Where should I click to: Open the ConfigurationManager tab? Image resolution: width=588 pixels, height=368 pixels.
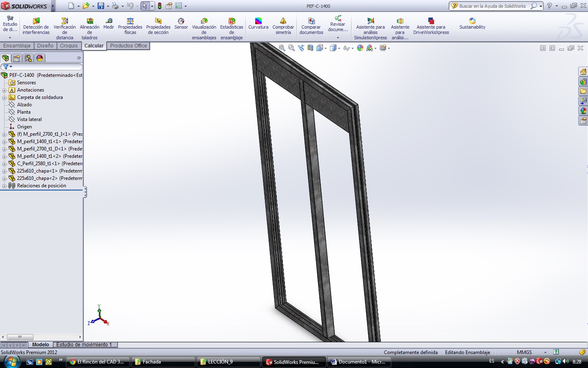[28, 58]
